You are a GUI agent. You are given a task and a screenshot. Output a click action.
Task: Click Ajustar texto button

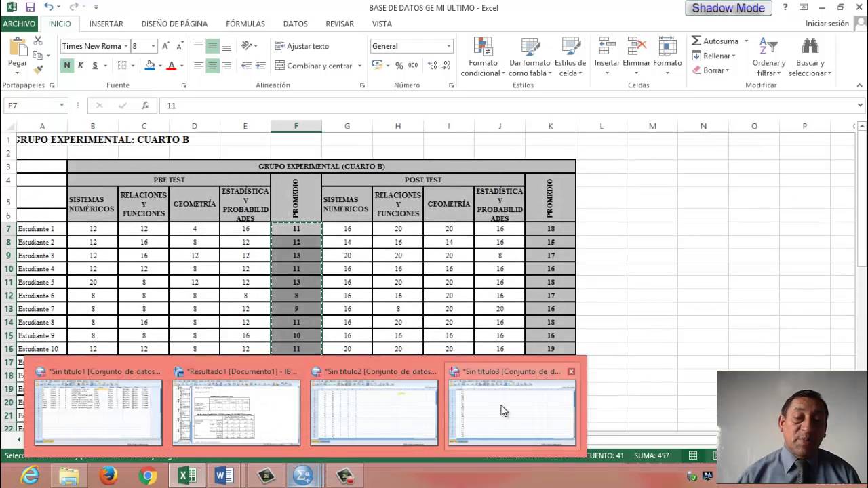302,46
